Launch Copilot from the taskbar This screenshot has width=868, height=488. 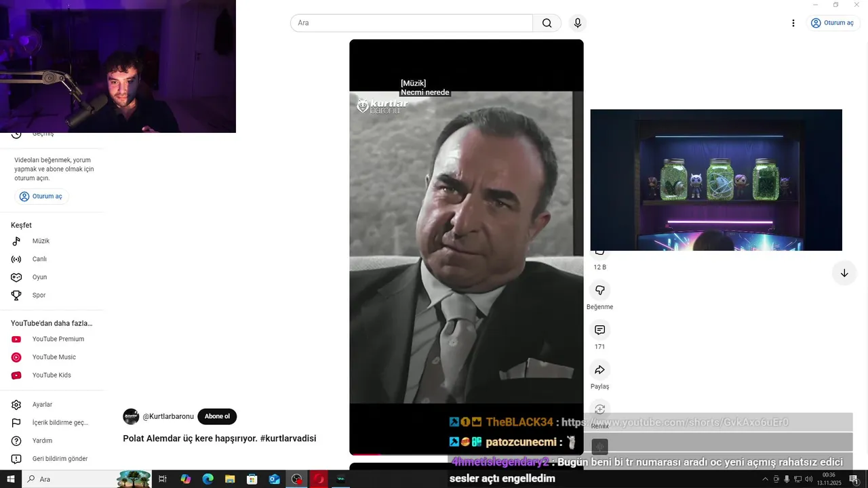coord(186,479)
